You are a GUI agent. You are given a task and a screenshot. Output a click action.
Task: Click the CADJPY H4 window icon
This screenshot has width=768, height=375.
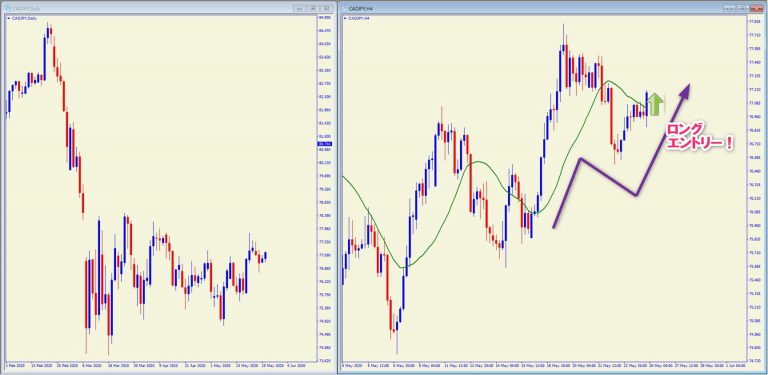click(x=345, y=9)
